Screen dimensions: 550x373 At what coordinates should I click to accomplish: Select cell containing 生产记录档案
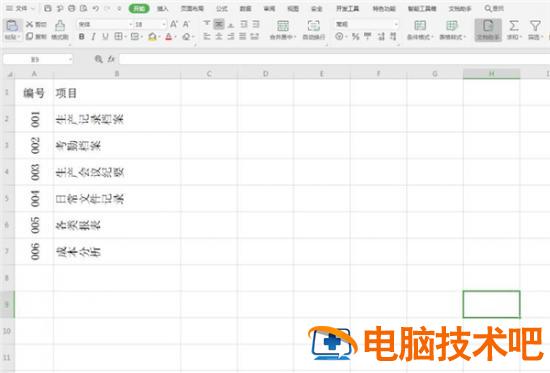117,119
